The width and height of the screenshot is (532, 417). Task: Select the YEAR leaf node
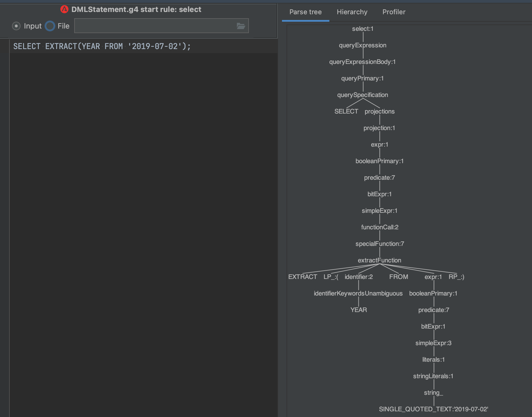pyautogui.click(x=359, y=310)
